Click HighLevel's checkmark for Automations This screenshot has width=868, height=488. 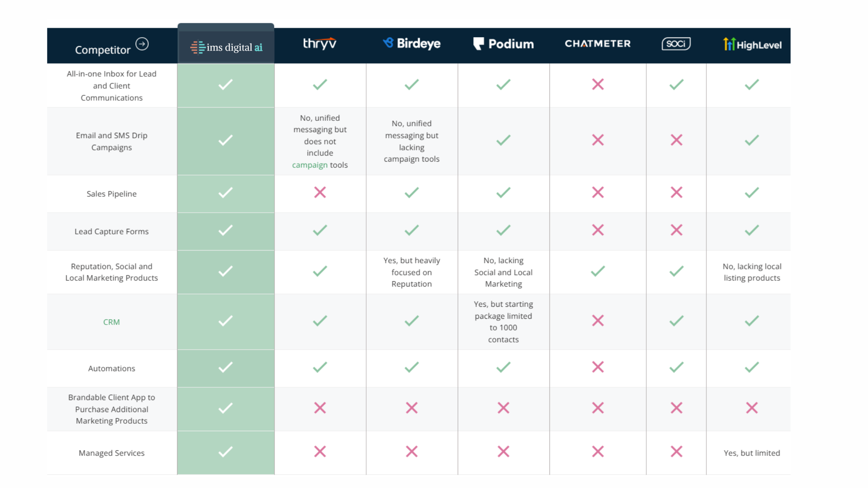click(x=752, y=367)
